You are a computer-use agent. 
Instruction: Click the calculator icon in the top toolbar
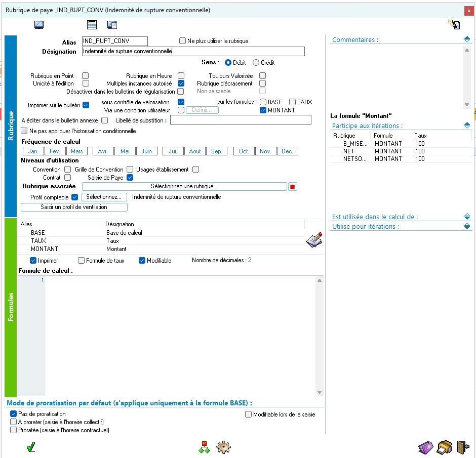92,25
